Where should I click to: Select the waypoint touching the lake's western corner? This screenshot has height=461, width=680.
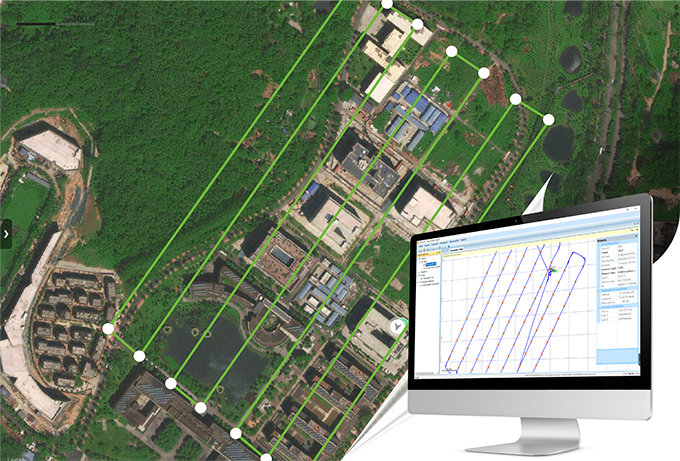pyautogui.click(x=171, y=383)
